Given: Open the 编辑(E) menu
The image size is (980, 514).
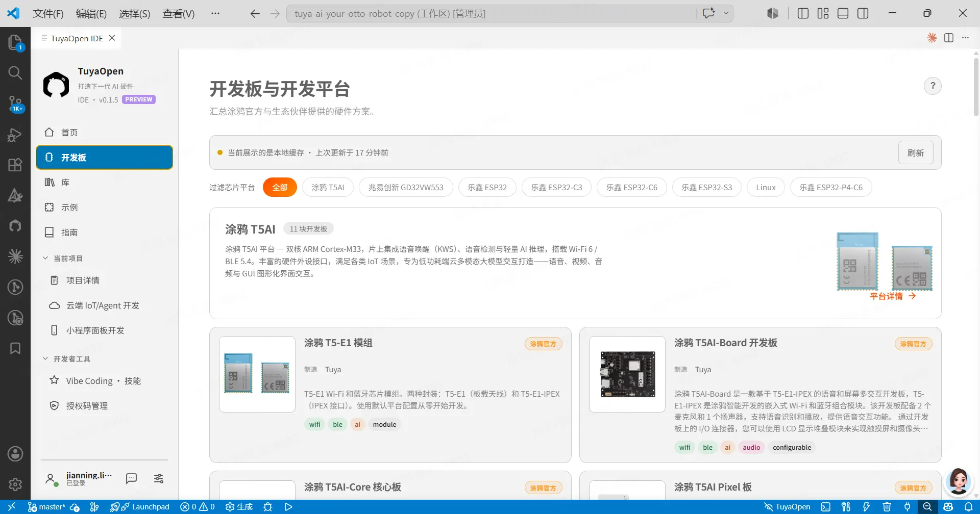Looking at the screenshot, I should coord(91,13).
